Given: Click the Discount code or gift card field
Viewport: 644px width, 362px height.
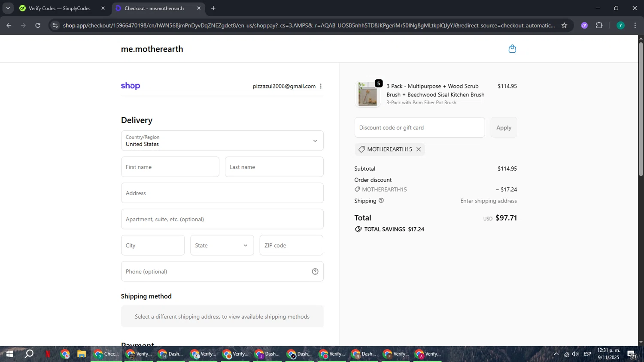Looking at the screenshot, I should (419, 127).
